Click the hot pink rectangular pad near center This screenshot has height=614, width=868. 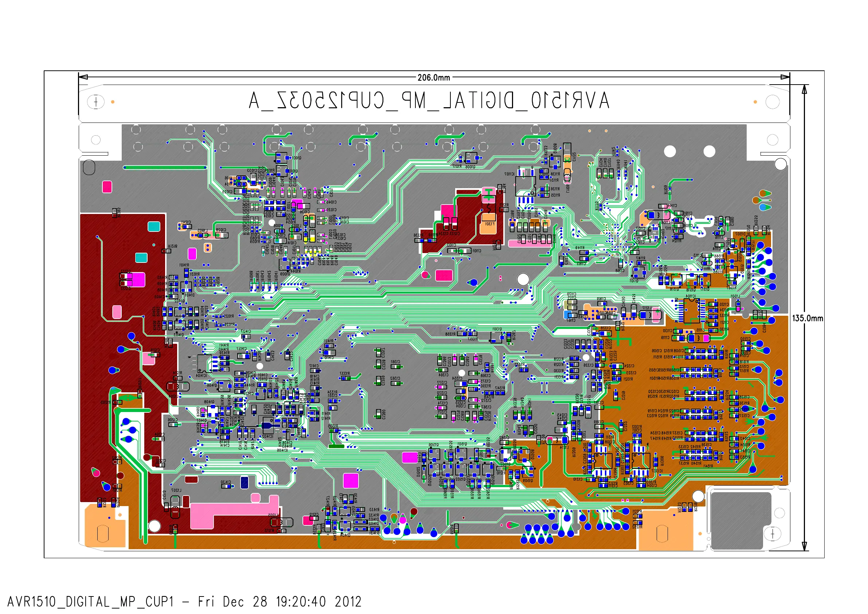coord(443,275)
